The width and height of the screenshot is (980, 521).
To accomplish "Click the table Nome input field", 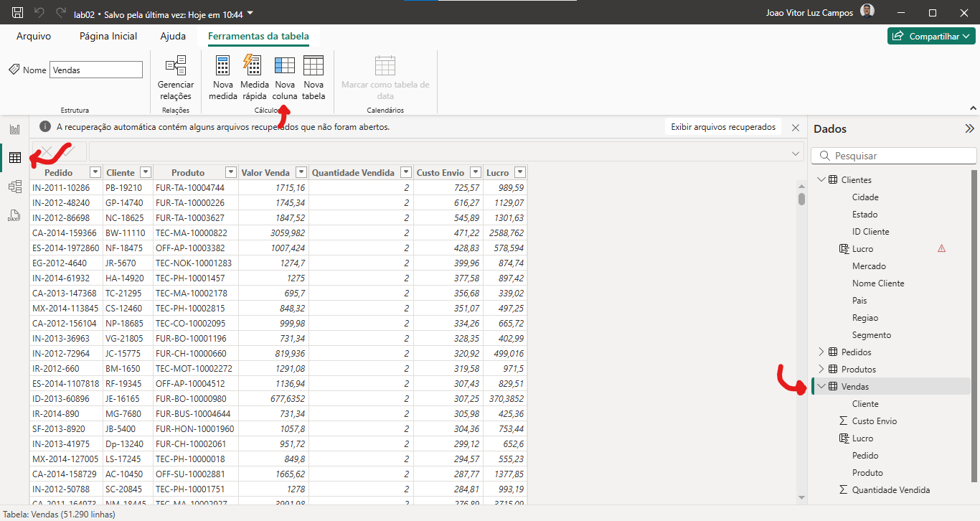I will coord(96,70).
